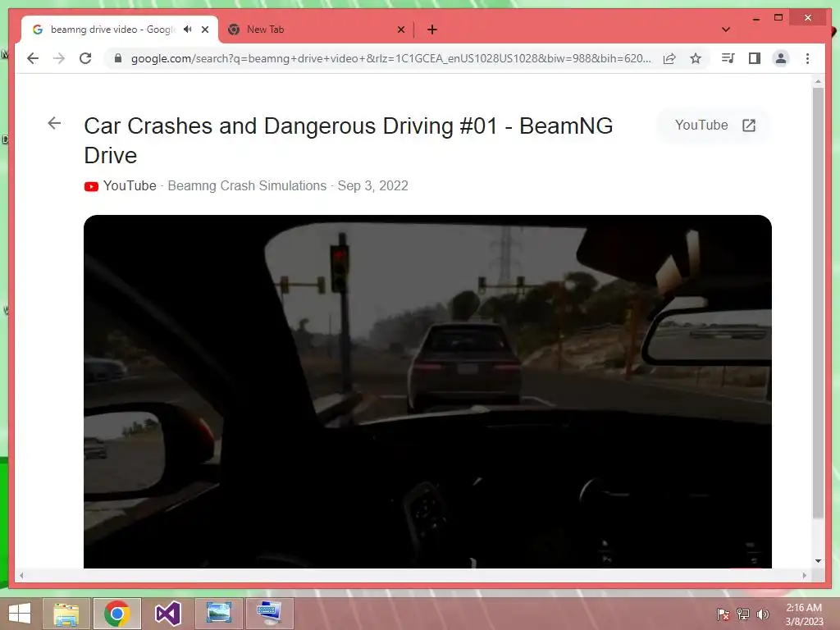Expand the tab search chevron
This screenshot has height=630, width=840.
[x=726, y=30]
